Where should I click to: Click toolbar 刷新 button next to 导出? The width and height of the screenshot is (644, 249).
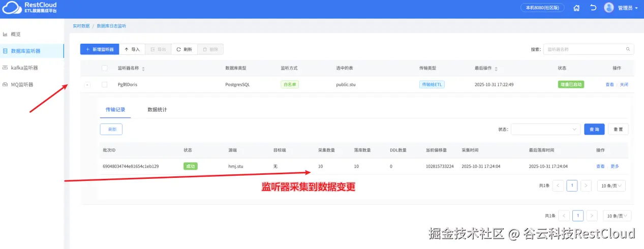coord(184,49)
